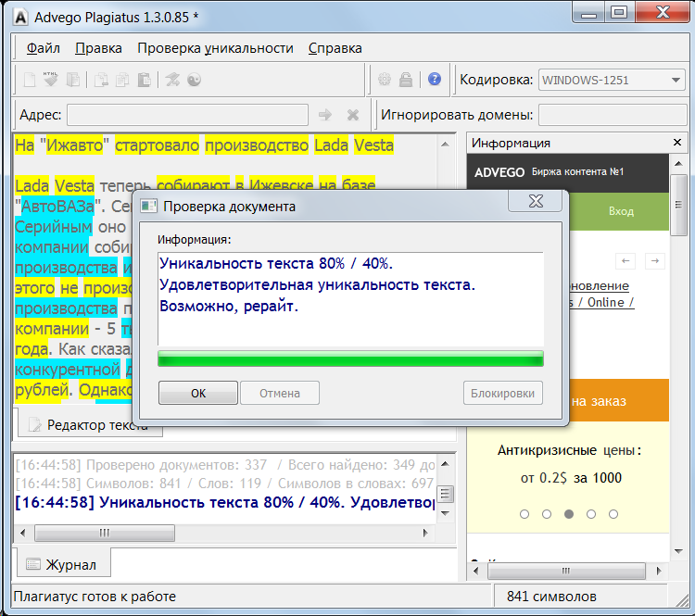695x616 pixels.
Task: Open the Кодировка encoding dropdown
Action: click(x=612, y=81)
